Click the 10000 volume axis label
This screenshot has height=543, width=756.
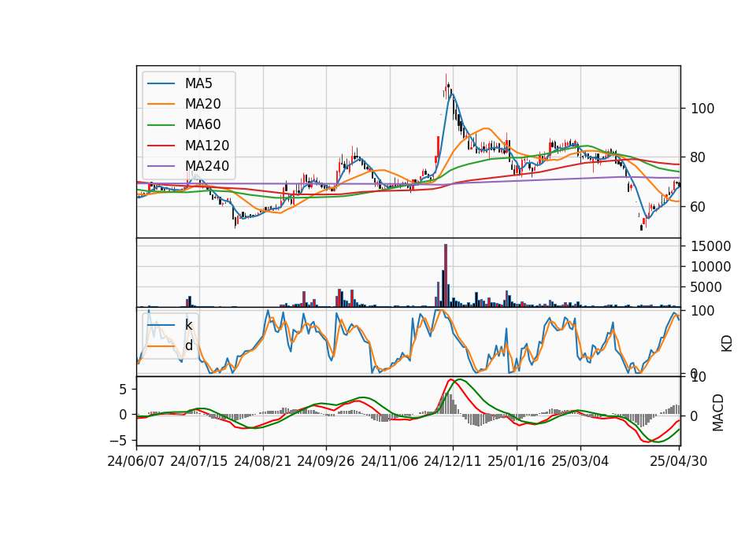tap(710, 267)
